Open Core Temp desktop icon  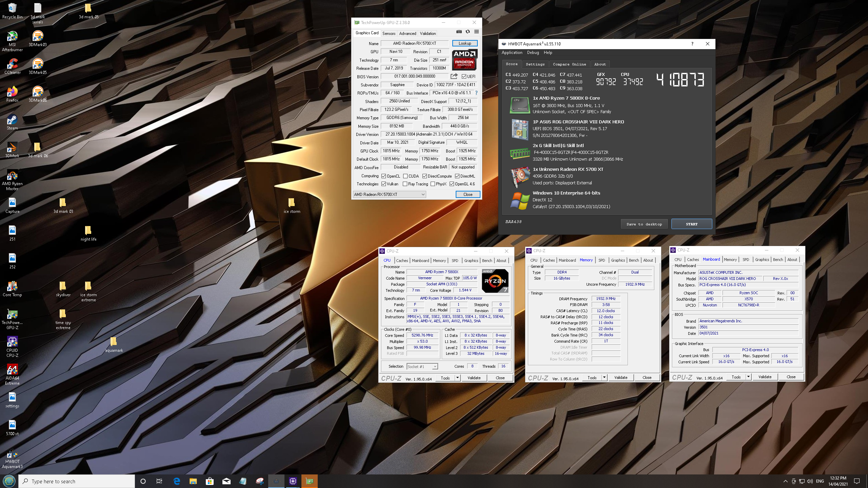click(x=12, y=289)
